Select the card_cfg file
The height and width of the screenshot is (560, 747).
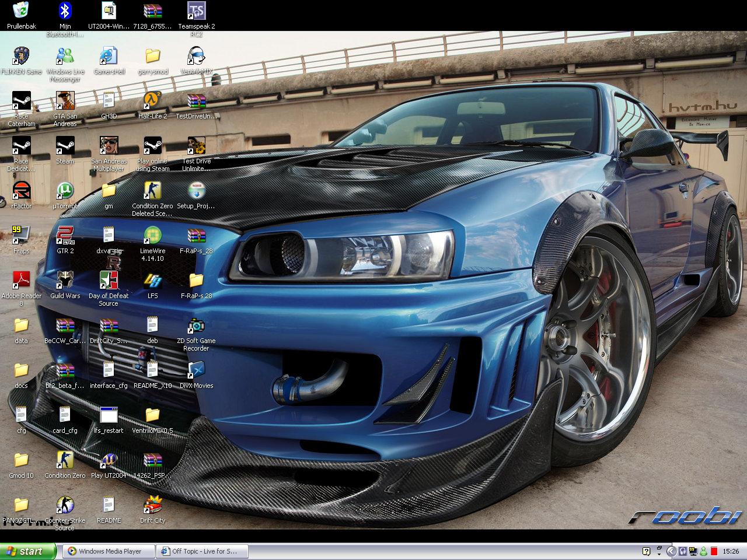tap(65, 420)
